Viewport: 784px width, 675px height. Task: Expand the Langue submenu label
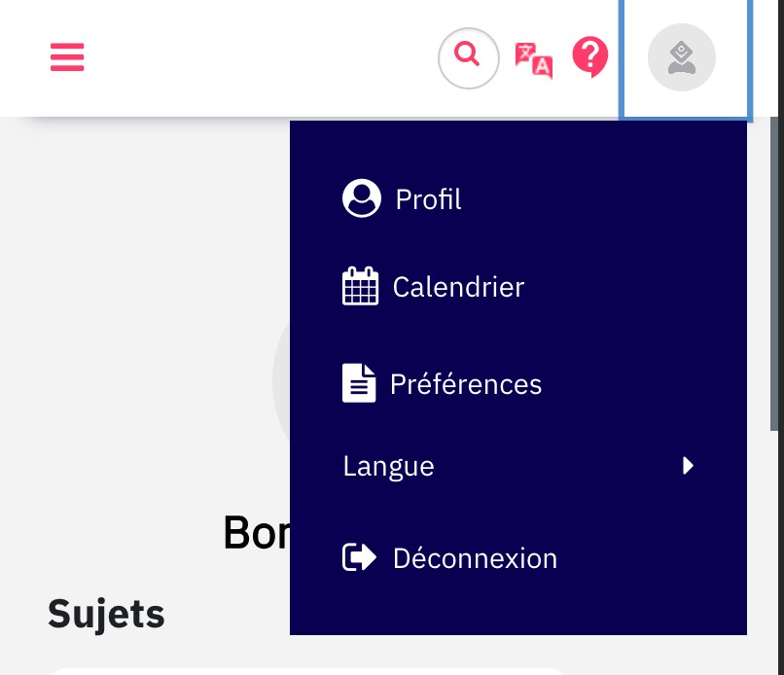click(388, 467)
